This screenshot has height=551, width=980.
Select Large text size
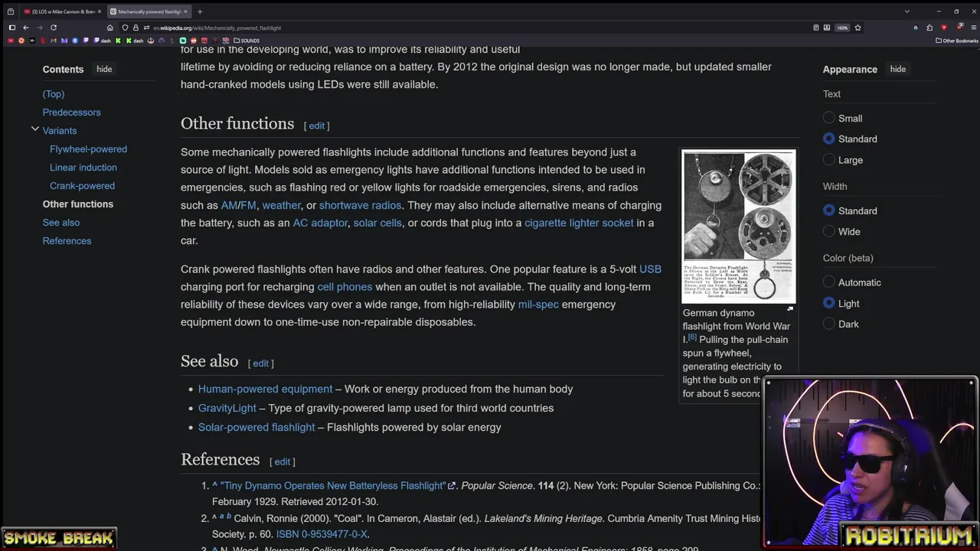(x=829, y=160)
